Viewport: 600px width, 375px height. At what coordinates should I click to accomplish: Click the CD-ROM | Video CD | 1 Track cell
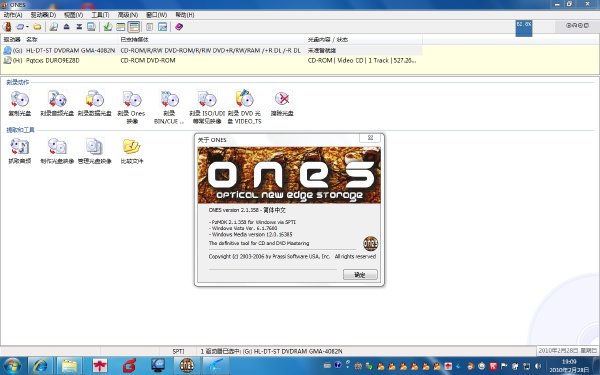tap(362, 60)
